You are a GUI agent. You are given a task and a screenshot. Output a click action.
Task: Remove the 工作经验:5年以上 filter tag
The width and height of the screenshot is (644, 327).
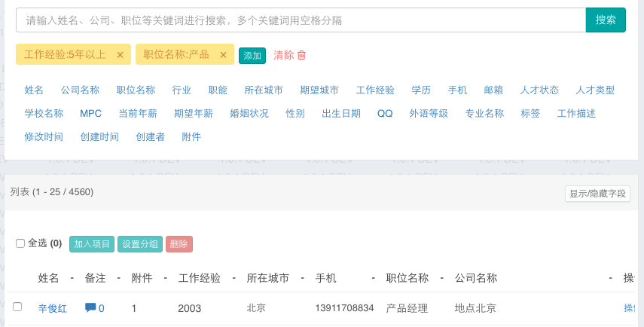120,55
